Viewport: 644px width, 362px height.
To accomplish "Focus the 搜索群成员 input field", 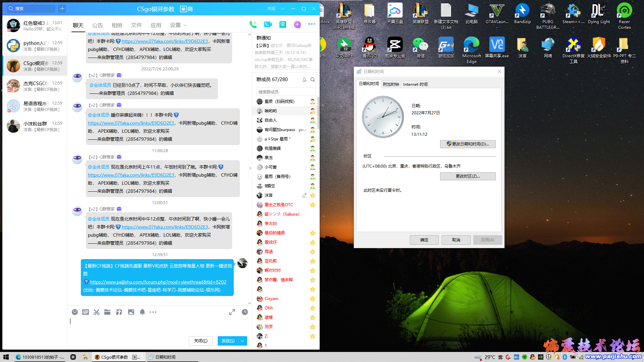I will pyautogui.click(x=286, y=92).
